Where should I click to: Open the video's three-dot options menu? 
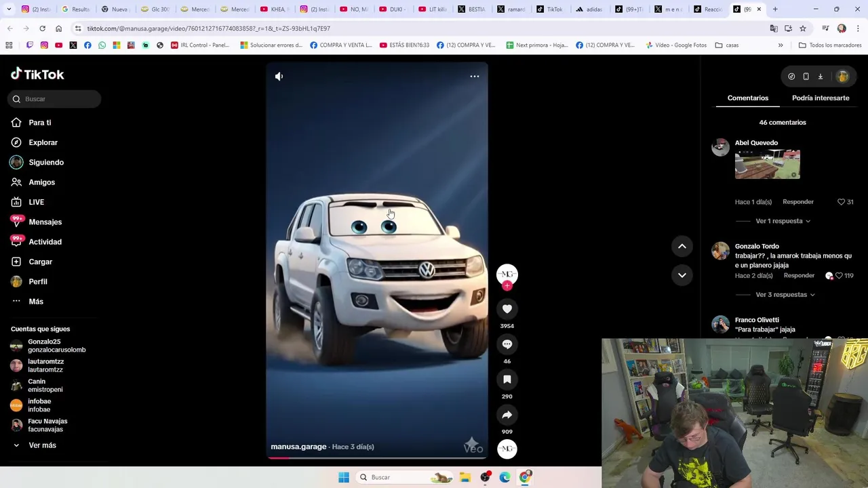pyautogui.click(x=475, y=77)
